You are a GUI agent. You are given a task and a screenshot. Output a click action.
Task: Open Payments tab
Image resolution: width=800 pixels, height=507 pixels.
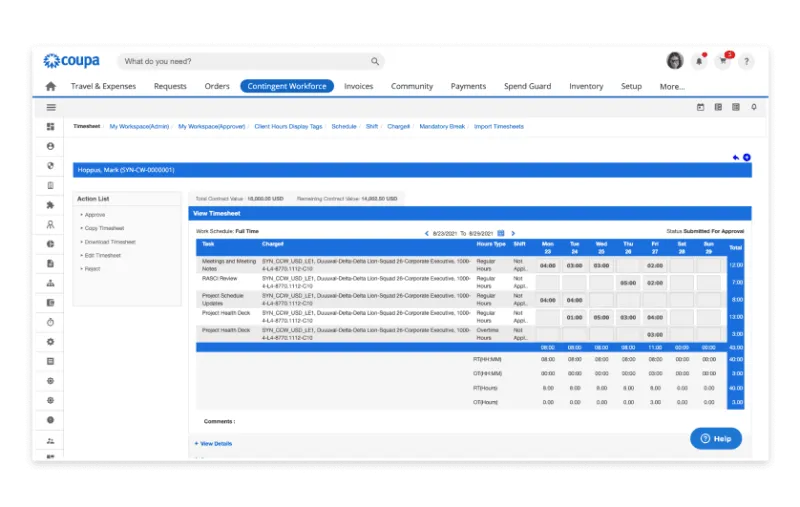[x=468, y=86]
